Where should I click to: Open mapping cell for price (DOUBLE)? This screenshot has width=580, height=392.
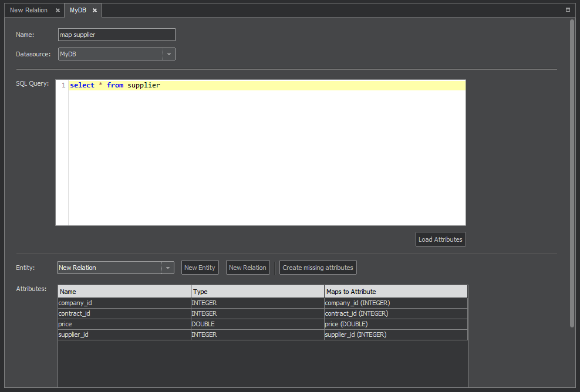(x=395, y=324)
